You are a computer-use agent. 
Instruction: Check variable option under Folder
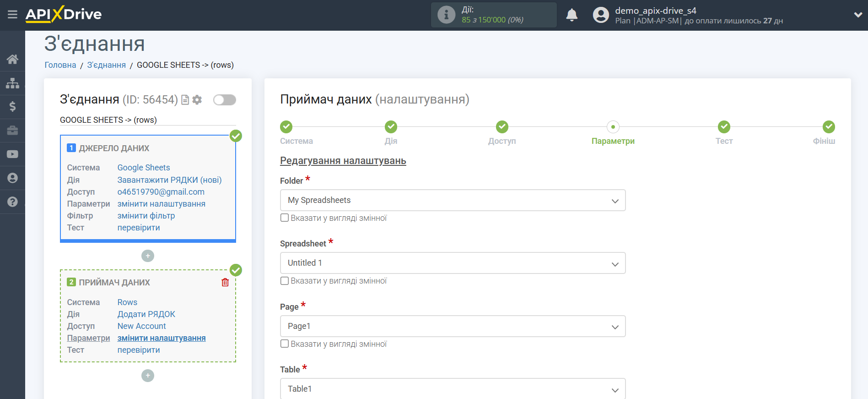pyautogui.click(x=285, y=218)
